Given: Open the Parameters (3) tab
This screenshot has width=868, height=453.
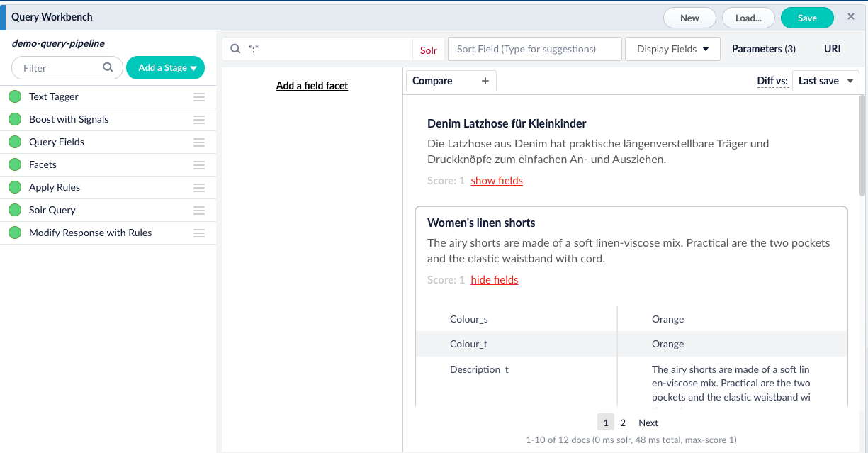Looking at the screenshot, I should click(x=763, y=49).
